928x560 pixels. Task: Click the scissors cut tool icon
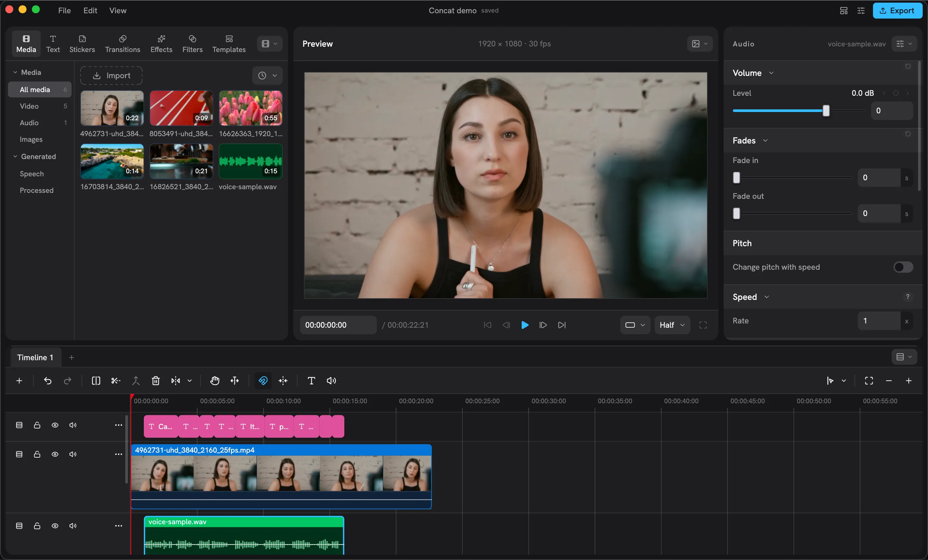[116, 381]
